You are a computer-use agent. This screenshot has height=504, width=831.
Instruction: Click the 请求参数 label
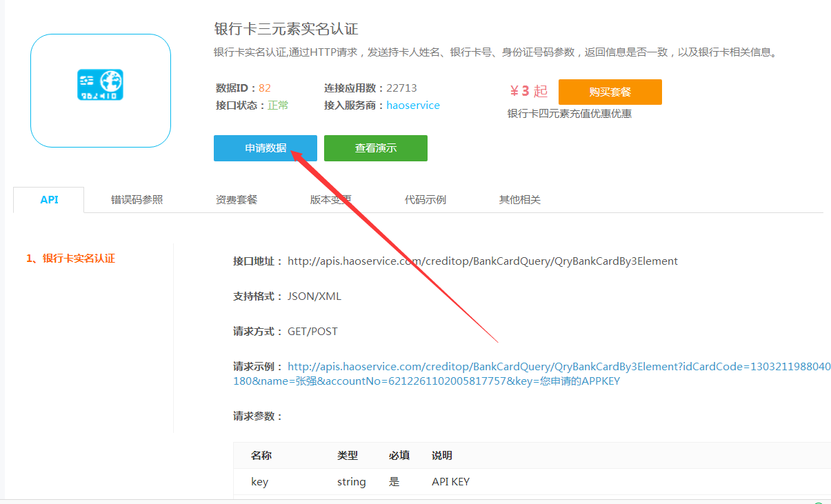coord(258,416)
